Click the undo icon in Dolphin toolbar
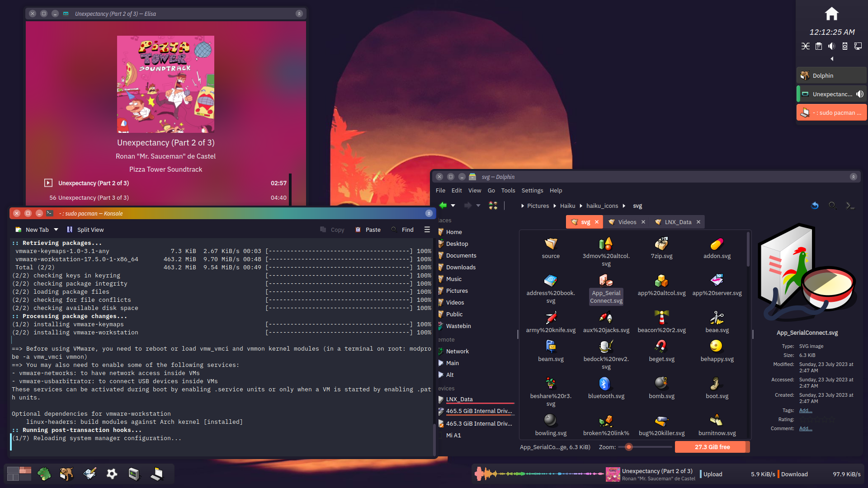868x488 pixels. point(815,206)
